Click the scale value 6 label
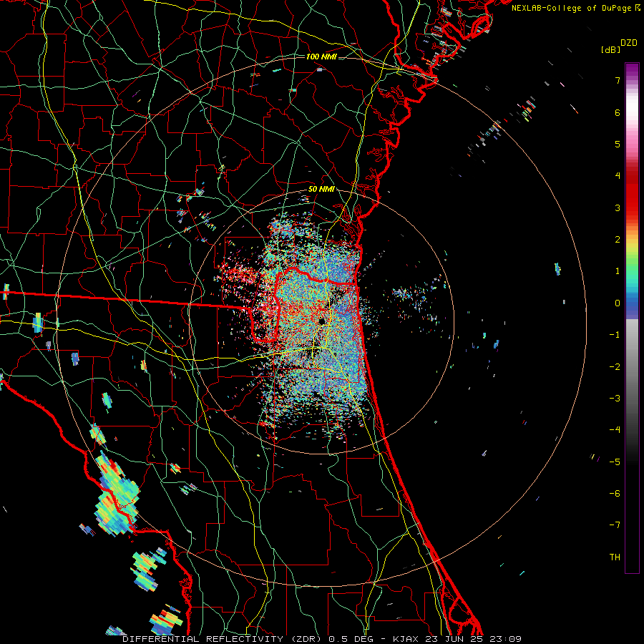 pos(618,112)
